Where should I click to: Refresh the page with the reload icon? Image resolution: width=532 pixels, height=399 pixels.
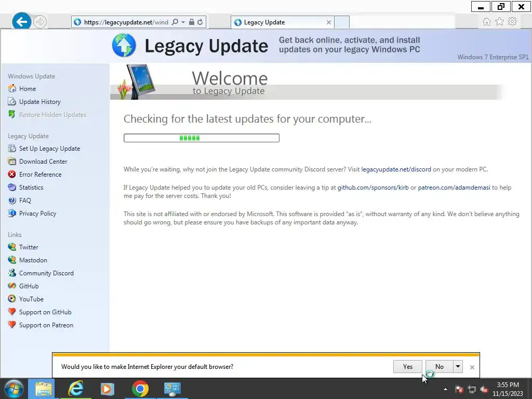tap(200, 22)
